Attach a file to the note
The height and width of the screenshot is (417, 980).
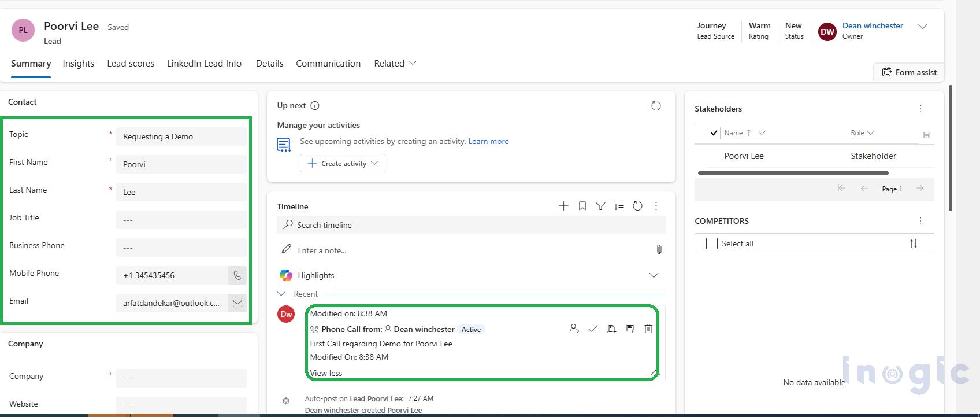[x=659, y=249]
